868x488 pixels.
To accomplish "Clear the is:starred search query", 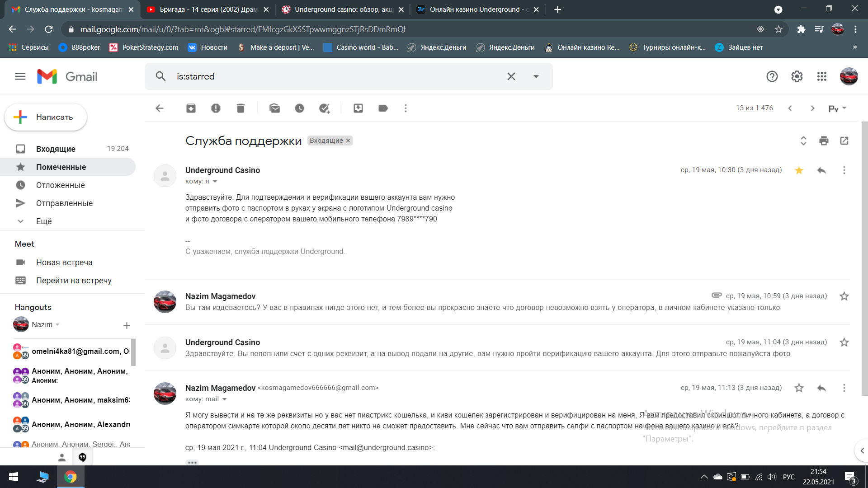I will click(x=511, y=76).
